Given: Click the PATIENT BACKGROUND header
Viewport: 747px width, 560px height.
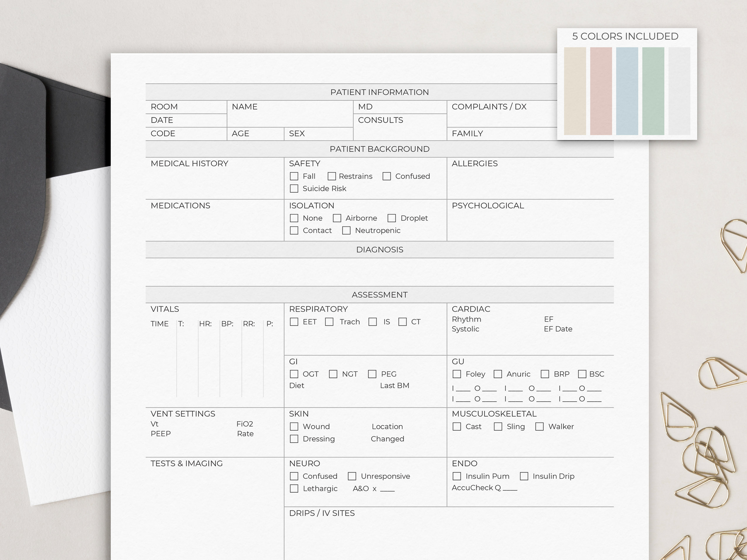Looking at the screenshot, I should tap(380, 149).
